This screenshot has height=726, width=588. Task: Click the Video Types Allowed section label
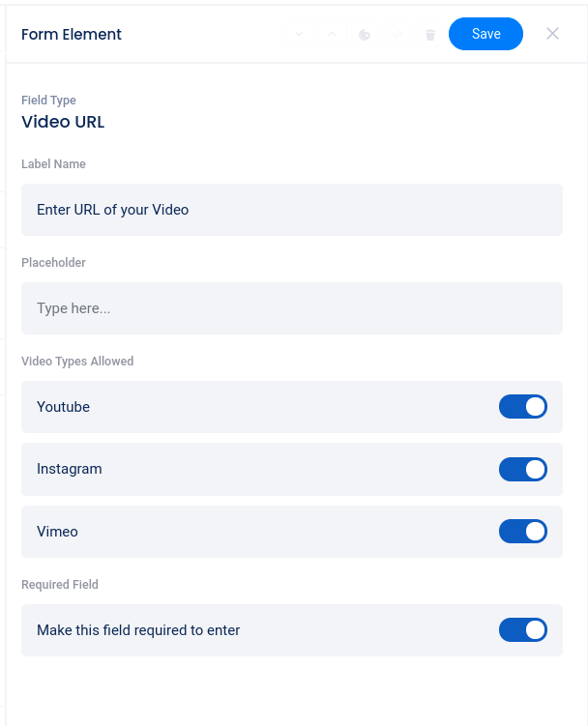(x=77, y=362)
